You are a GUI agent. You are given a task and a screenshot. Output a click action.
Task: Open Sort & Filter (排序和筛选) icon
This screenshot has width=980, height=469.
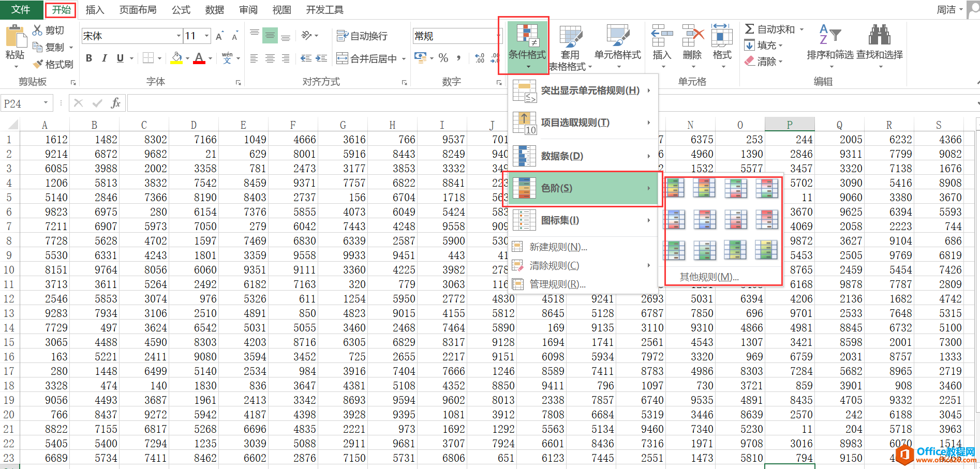[x=830, y=35]
